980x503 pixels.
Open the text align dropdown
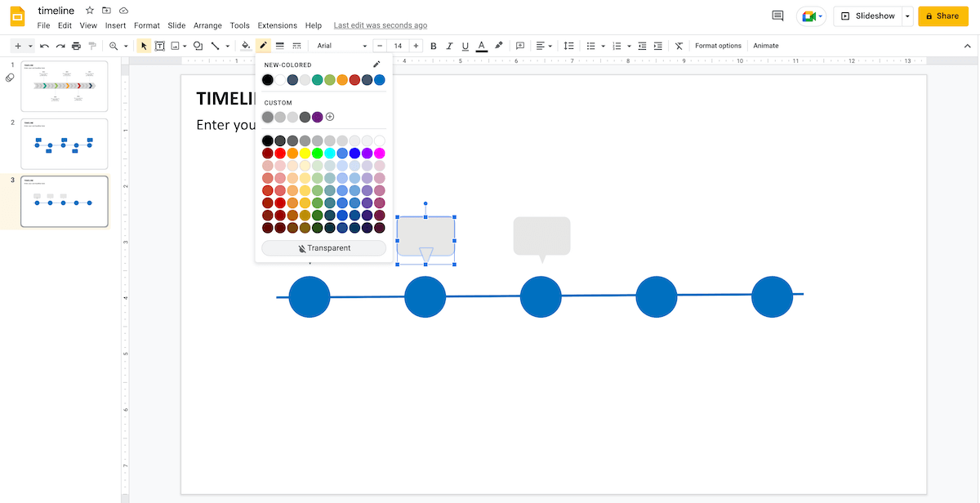(544, 46)
